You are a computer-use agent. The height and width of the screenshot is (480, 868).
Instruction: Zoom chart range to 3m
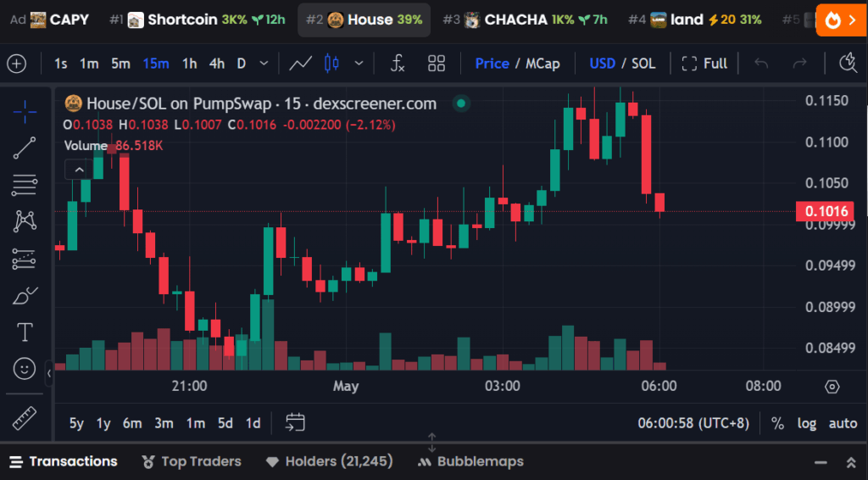click(x=164, y=423)
